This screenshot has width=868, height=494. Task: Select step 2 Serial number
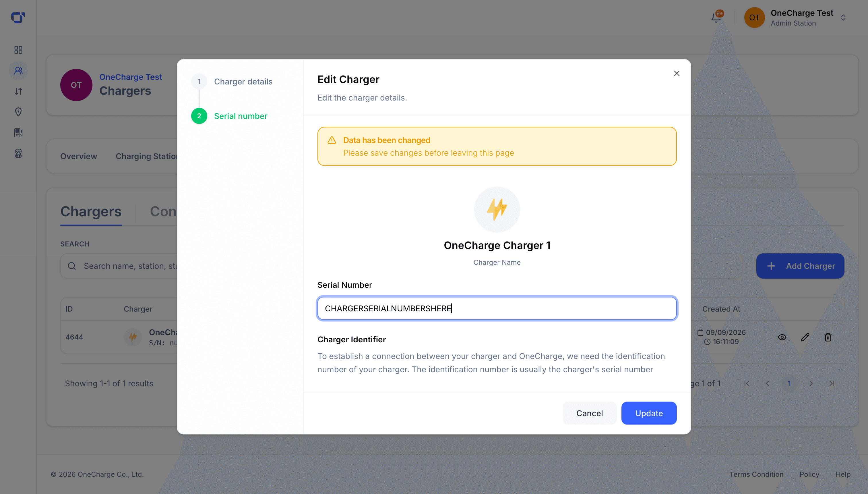tap(230, 116)
